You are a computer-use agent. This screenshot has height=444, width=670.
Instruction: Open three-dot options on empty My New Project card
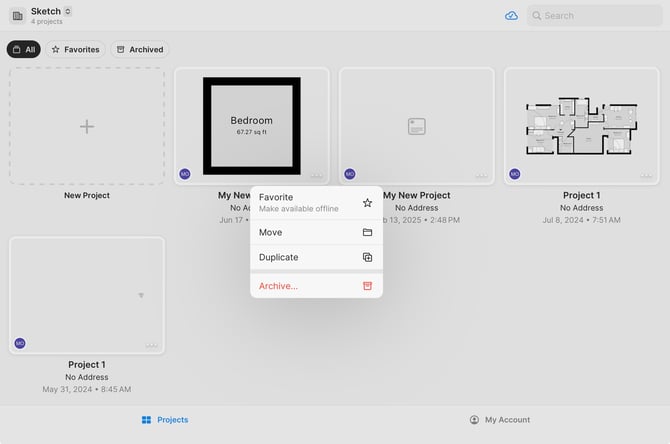pos(481,175)
